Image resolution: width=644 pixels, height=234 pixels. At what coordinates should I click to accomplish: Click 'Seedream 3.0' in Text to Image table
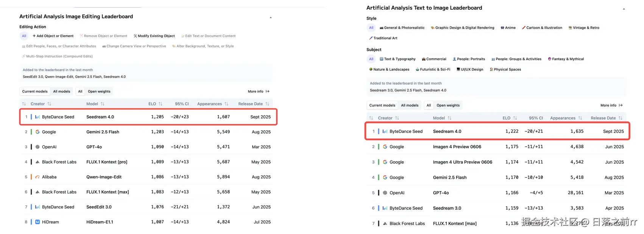coord(447,208)
